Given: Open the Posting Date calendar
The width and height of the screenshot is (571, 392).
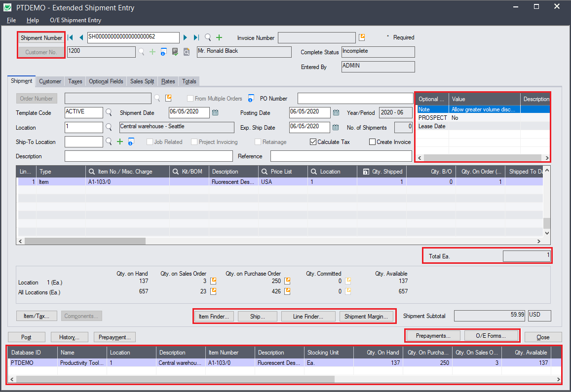Looking at the screenshot, I should pos(336,112).
